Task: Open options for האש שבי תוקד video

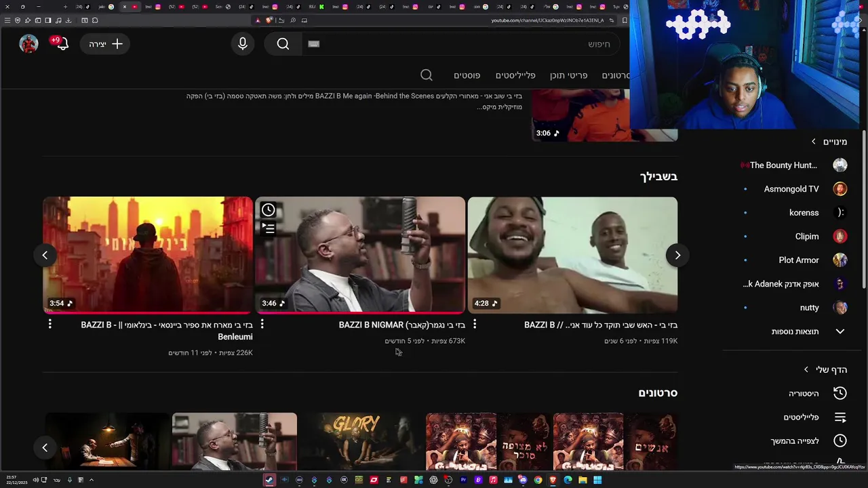Action: 474,325
